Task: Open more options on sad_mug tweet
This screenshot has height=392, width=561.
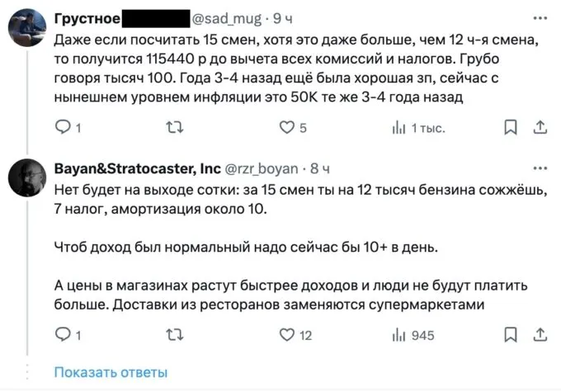Action: click(x=540, y=17)
